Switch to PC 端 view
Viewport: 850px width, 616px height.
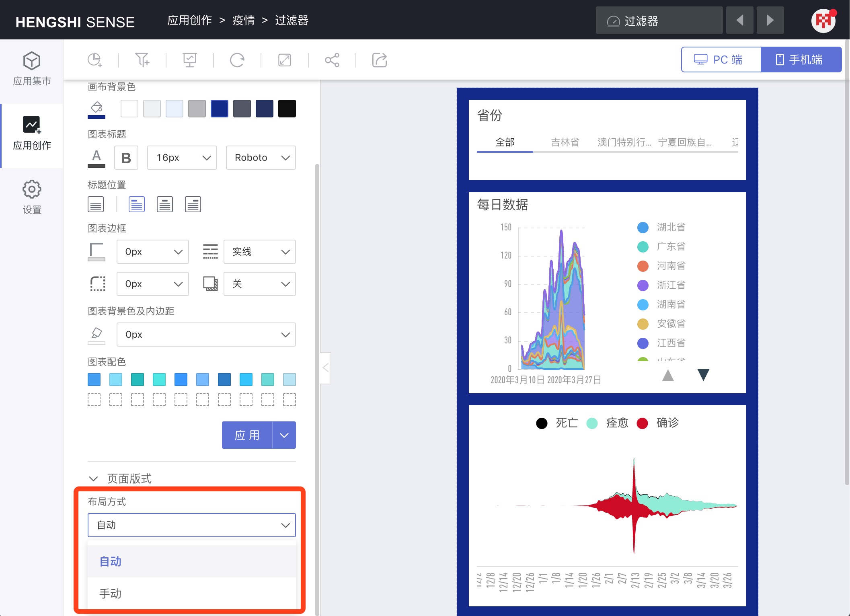pos(721,60)
